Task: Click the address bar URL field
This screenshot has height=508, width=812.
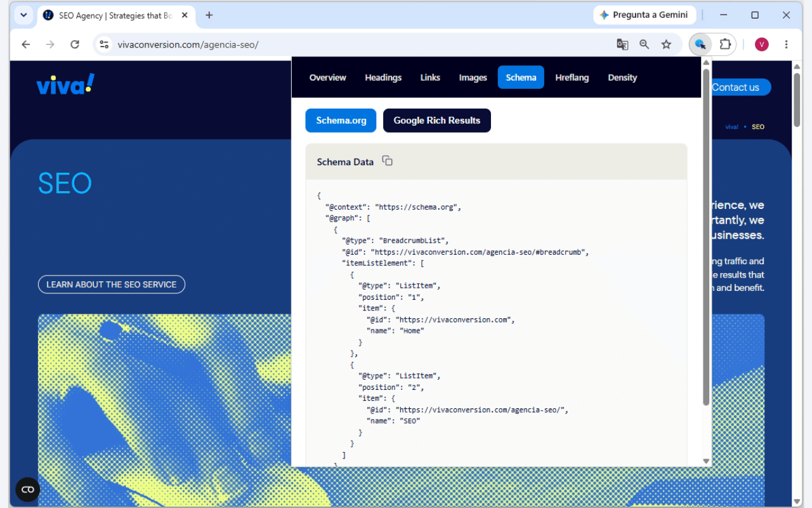Action: pos(355,44)
